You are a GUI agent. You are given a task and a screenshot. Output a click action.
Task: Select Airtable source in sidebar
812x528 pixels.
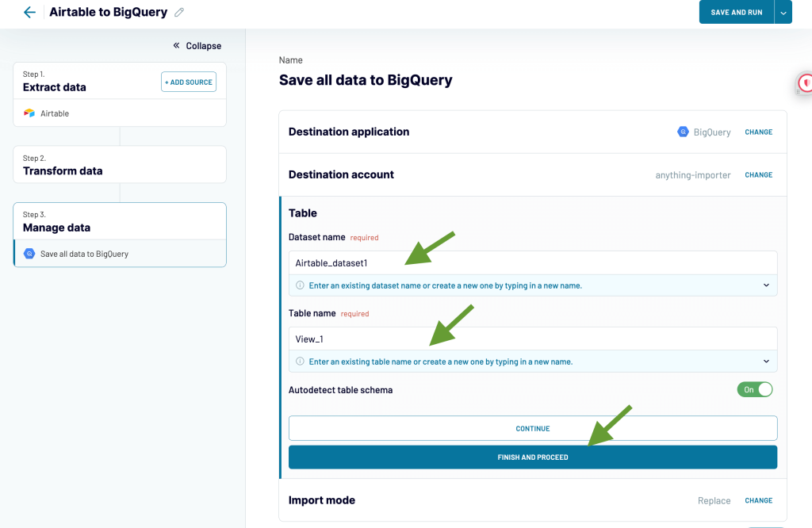(x=120, y=113)
